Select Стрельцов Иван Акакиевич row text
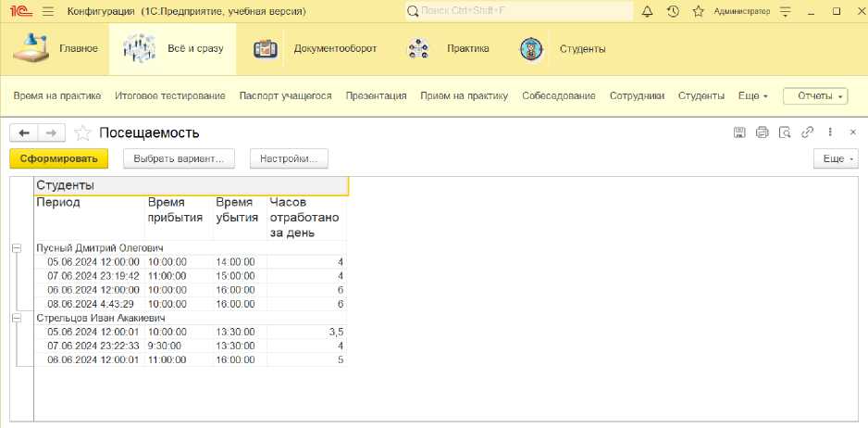Screen dimensions: 868x428 click(100, 318)
